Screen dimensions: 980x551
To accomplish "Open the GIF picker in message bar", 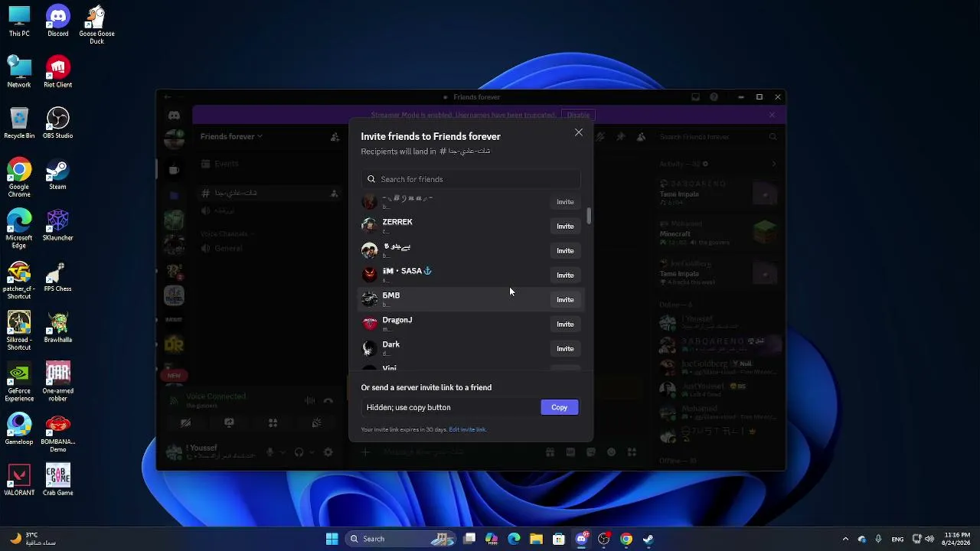I will click(570, 452).
